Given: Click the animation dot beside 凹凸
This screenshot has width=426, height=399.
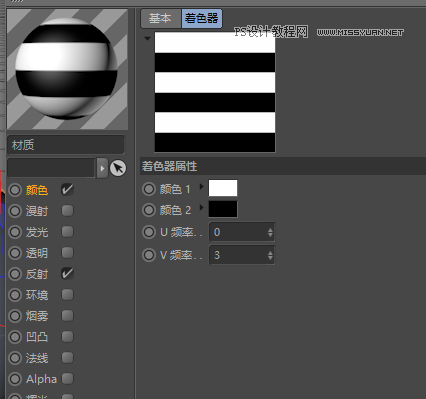Looking at the screenshot, I should tap(15, 337).
